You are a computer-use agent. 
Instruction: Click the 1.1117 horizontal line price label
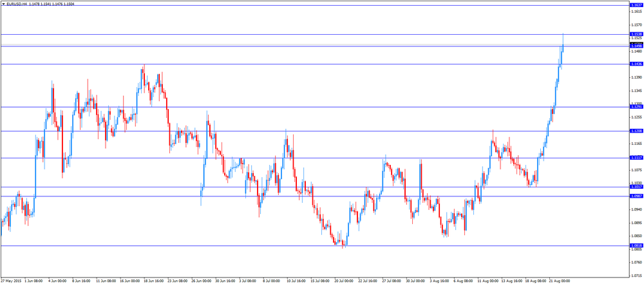tap(636, 158)
